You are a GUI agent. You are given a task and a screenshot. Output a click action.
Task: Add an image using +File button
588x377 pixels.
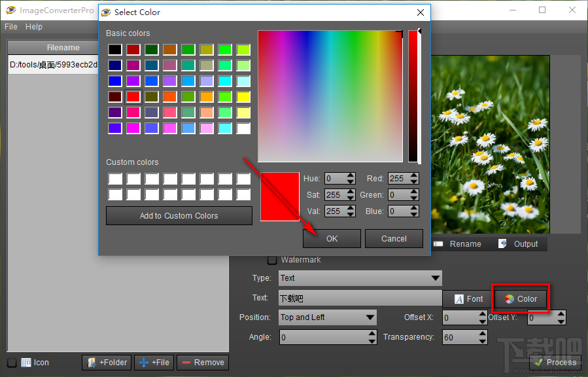click(155, 362)
